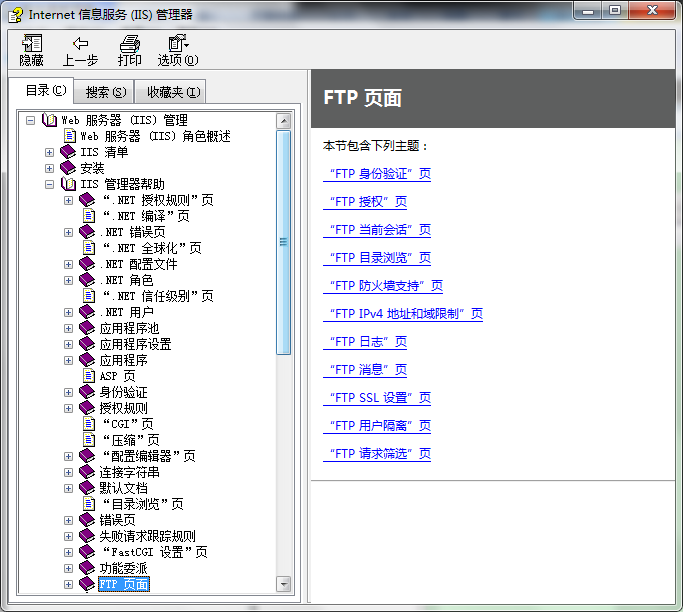Expand the FTP 页面 tree node
The height and width of the screenshot is (612, 683).
pos(68,585)
